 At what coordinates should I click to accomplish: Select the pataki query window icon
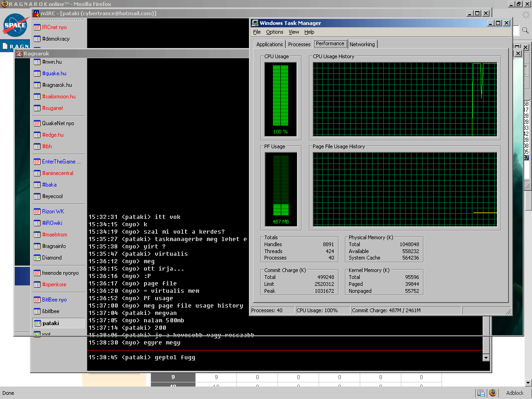click(38, 323)
